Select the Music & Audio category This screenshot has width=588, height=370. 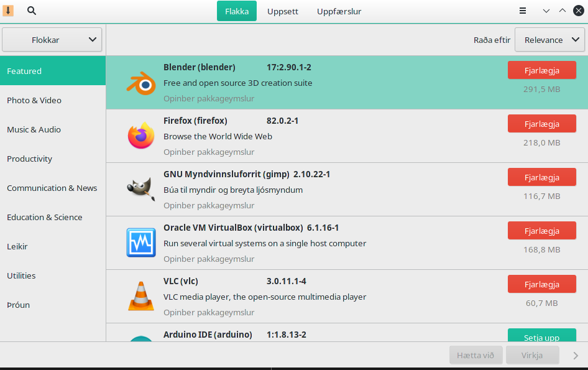tap(53, 129)
